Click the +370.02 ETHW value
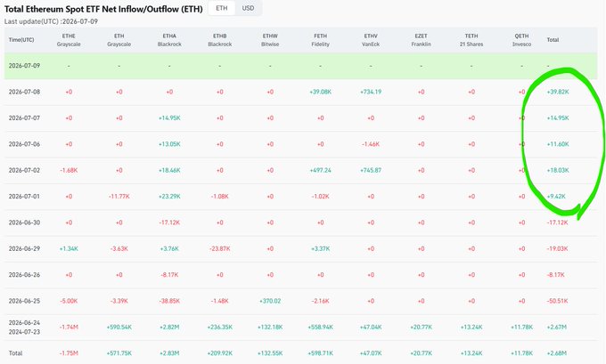This screenshot has height=364, width=606. click(270, 301)
